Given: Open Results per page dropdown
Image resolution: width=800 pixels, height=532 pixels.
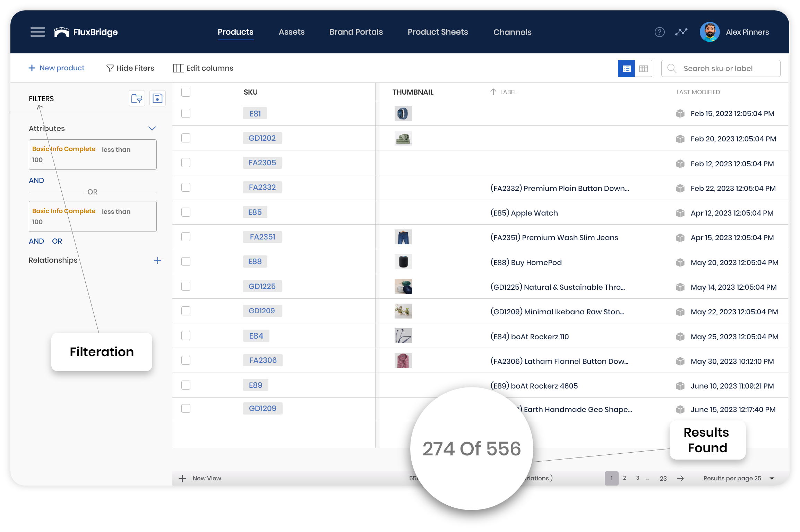Looking at the screenshot, I should (x=772, y=479).
